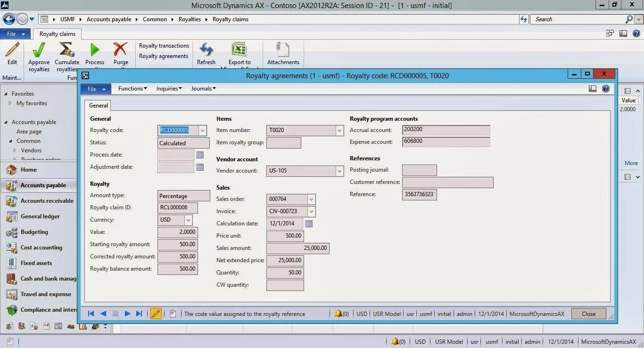Click the Purge red X icon
The height and width of the screenshot is (348, 644).
point(121,50)
